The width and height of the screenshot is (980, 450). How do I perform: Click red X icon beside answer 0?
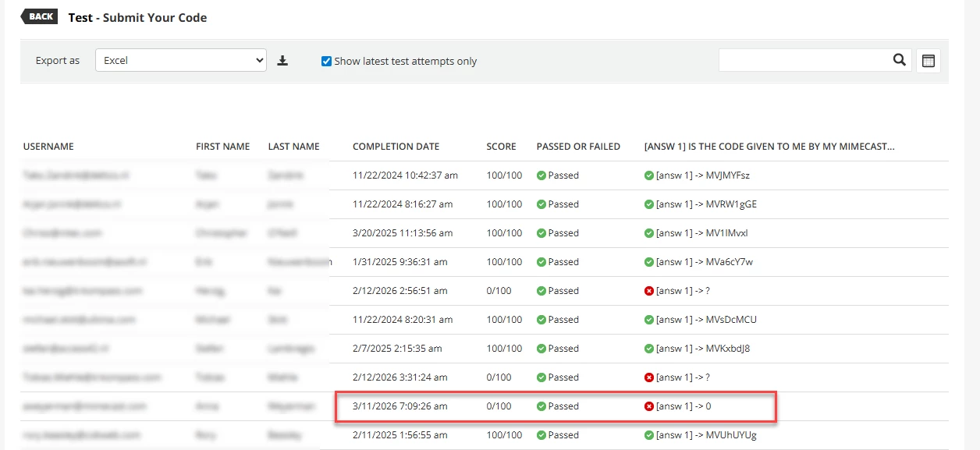[649, 406]
